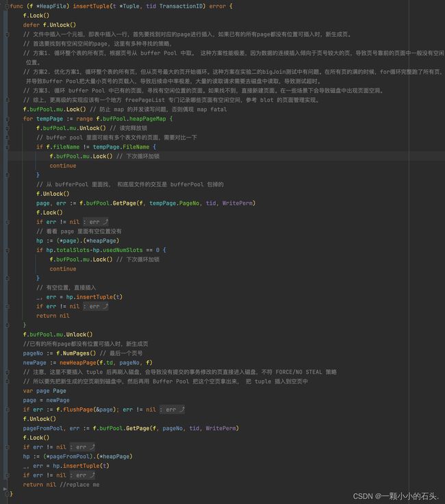Viewport: 445px width, 504px height.
Task: Click the '(*pageFromPool).(*heapPage)' expression
Action: point(88,457)
